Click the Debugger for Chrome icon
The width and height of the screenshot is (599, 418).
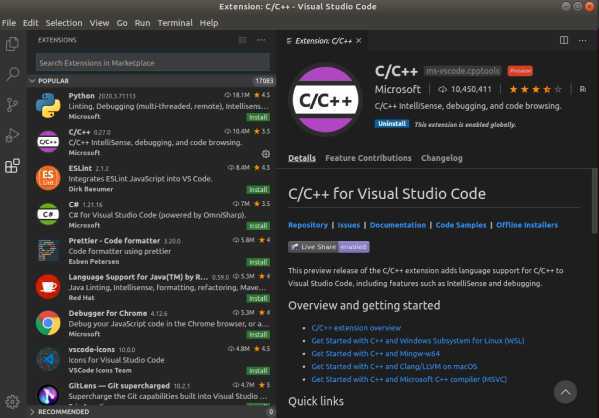48,323
